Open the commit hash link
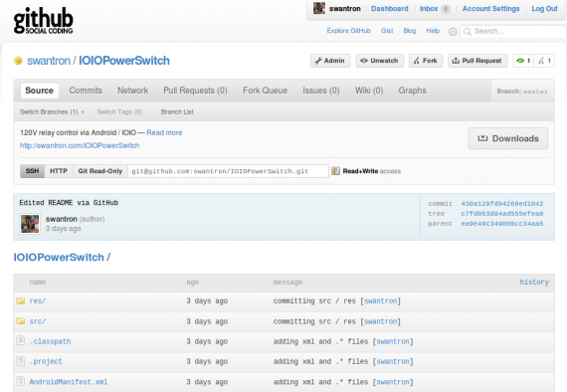The image size is (567, 392). click(502, 204)
